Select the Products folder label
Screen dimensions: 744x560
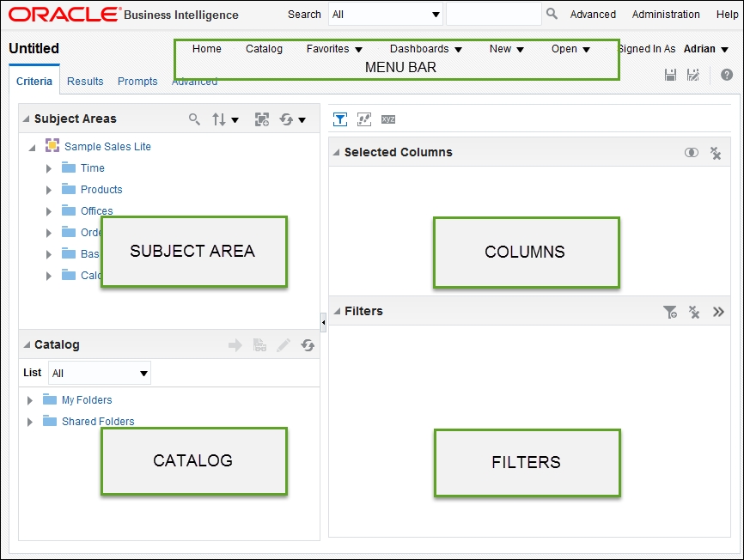pyautogui.click(x=101, y=190)
